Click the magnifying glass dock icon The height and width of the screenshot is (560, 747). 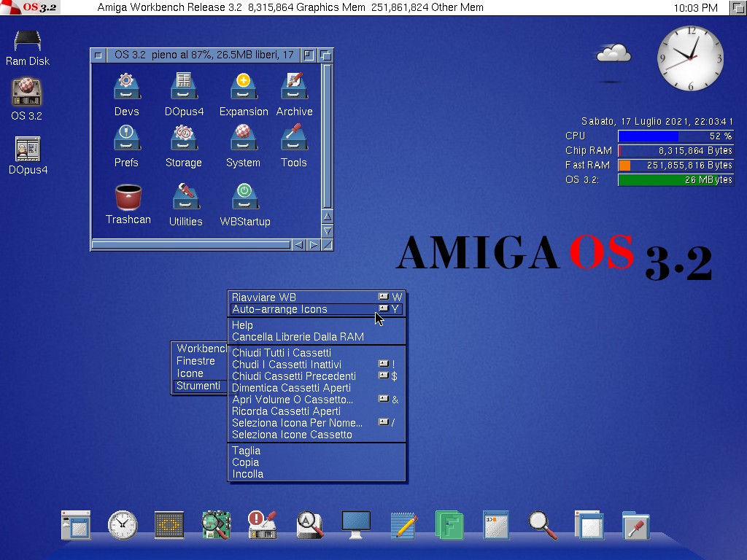pos(541,524)
